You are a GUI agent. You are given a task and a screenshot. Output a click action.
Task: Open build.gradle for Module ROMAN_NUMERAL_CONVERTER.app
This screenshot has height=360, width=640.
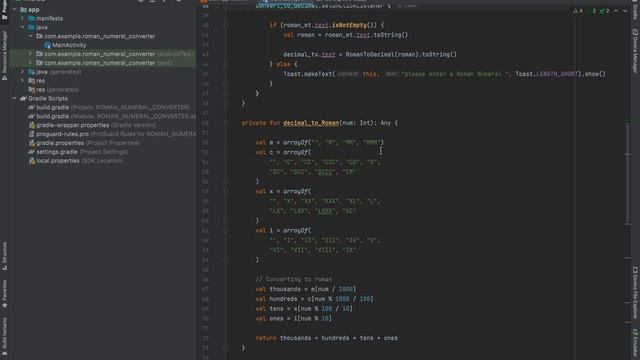[x=112, y=116]
